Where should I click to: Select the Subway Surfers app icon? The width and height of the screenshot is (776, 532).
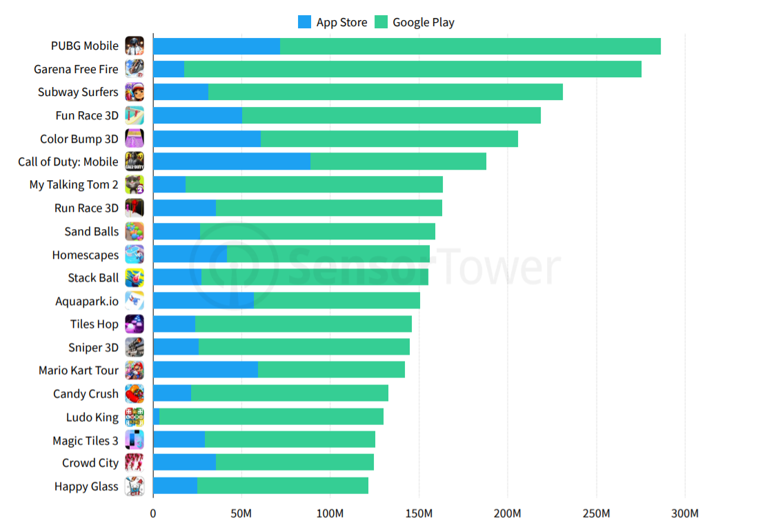click(x=135, y=92)
